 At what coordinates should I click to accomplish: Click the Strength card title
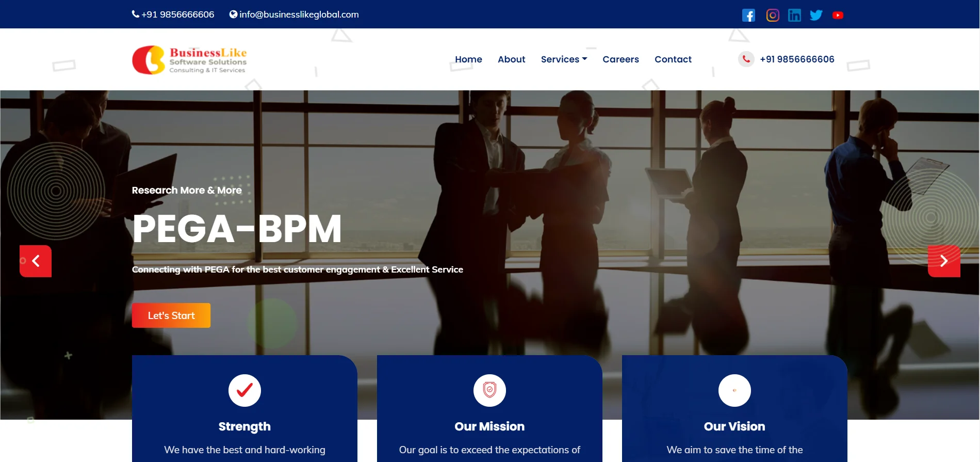(244, 426)
